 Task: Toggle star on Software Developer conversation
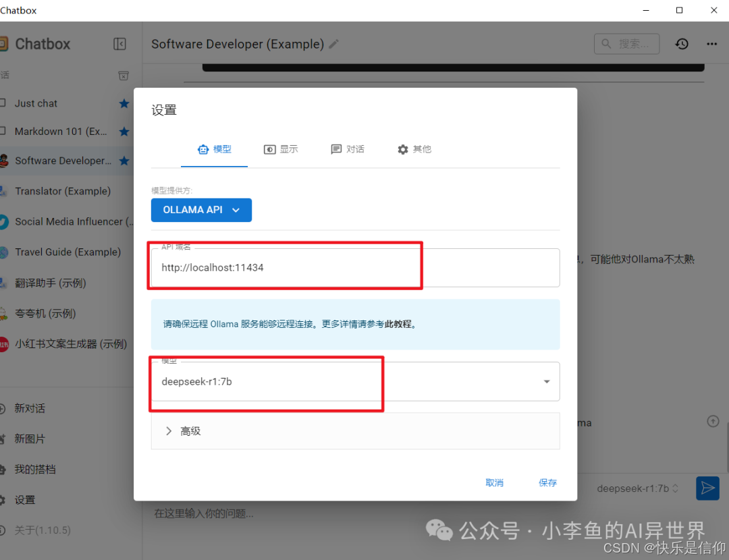[x=124, y=161]
